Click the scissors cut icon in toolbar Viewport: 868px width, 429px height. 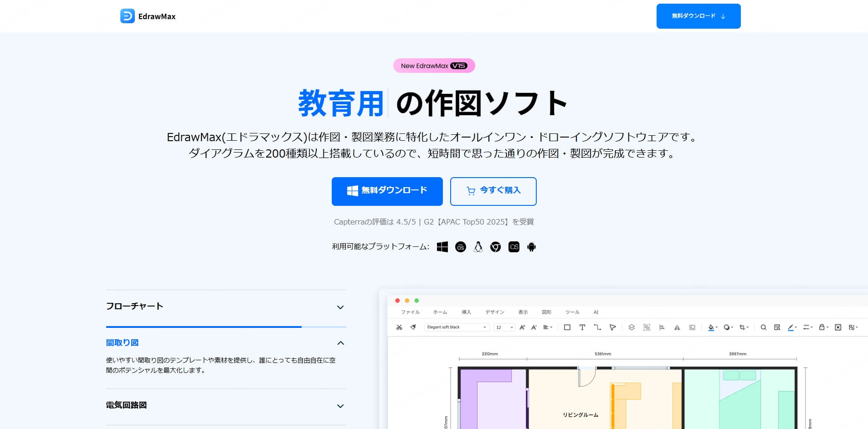click(x=399, y=327)
